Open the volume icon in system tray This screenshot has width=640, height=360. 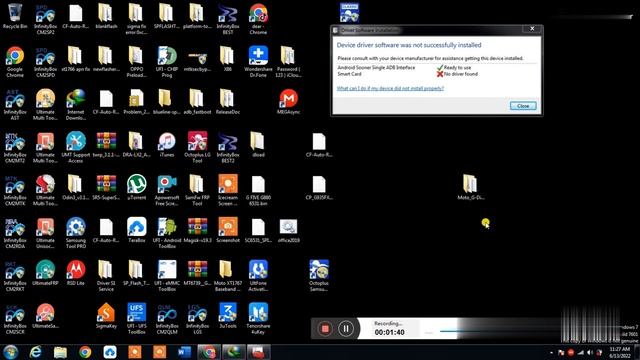[x=590, y=352]
